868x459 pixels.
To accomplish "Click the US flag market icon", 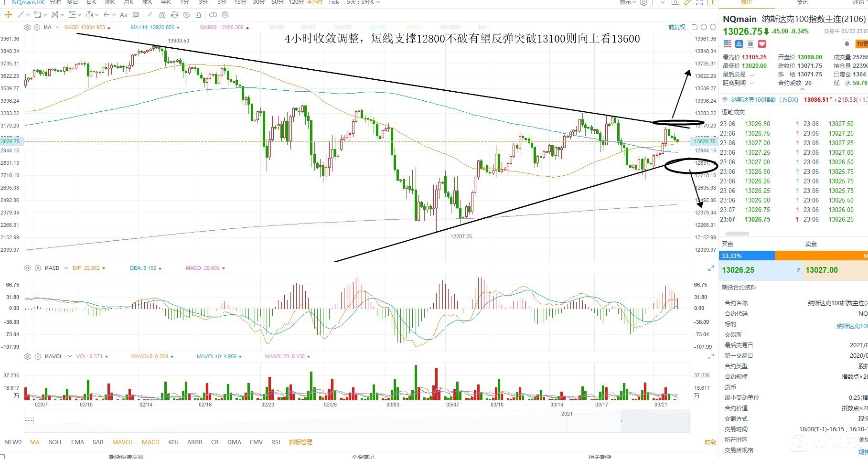I will pyautogui.click(x=728, y=44).
